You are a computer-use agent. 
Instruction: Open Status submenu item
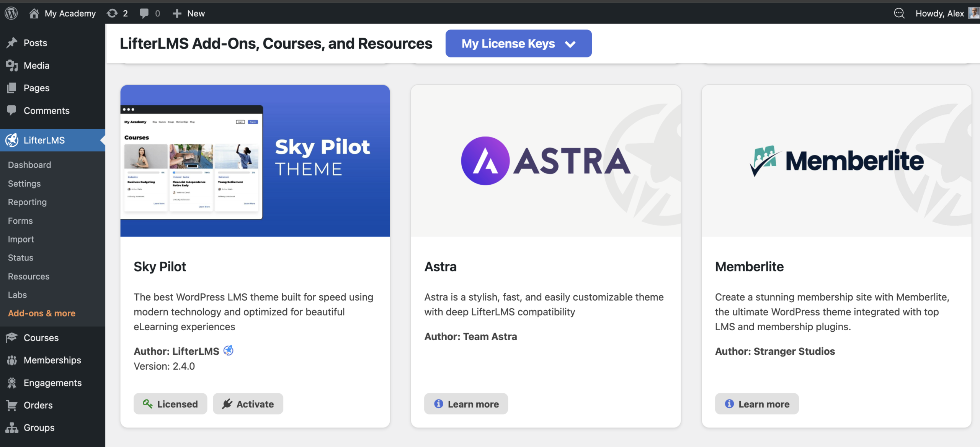(x=20, y=257)
